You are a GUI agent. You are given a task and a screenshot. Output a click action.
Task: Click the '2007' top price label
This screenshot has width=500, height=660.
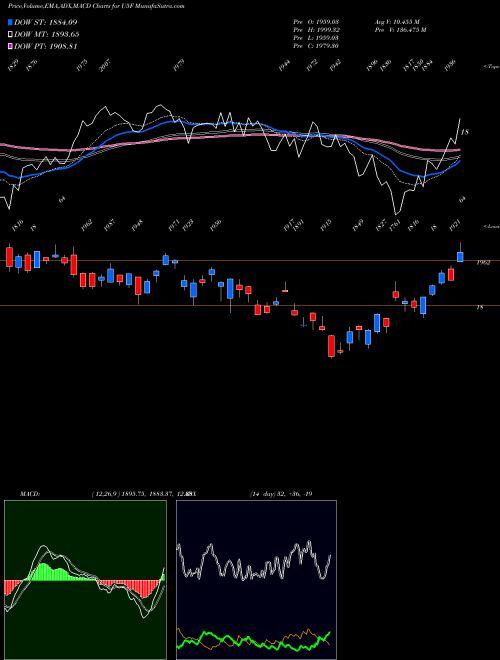click(x=104, y=66)
